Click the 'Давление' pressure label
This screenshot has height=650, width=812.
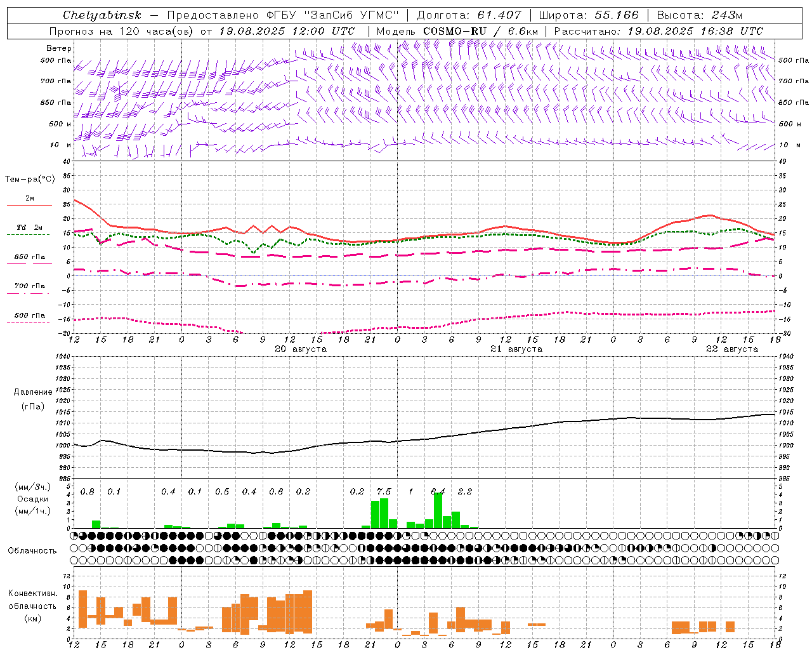pos(33,392)
